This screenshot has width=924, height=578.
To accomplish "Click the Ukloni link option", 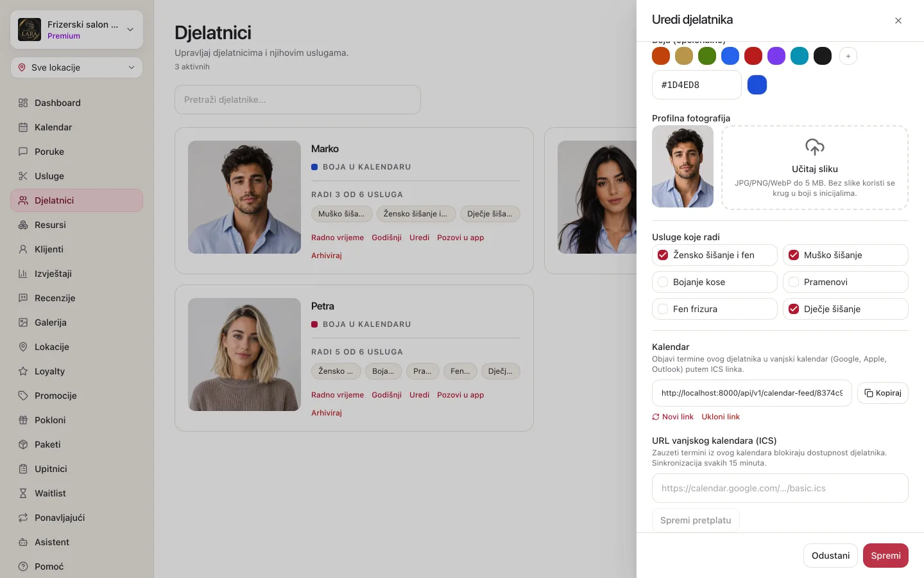I will tap(721, 417).
